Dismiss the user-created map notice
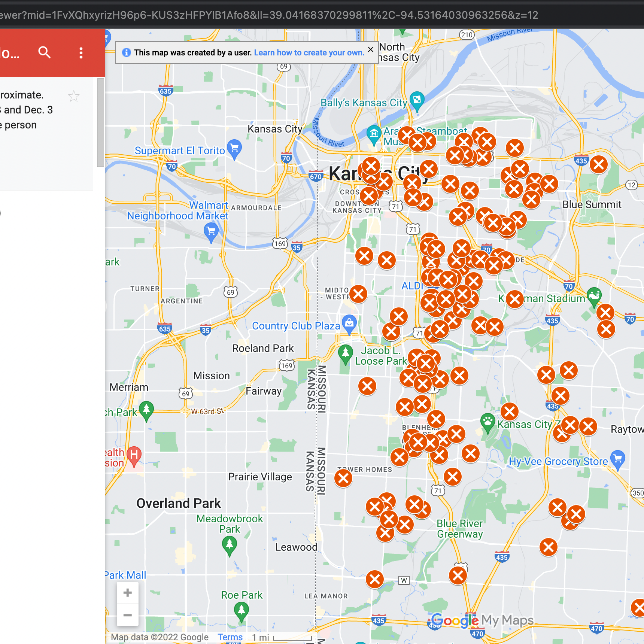644x644 pixels. point(371,49)
